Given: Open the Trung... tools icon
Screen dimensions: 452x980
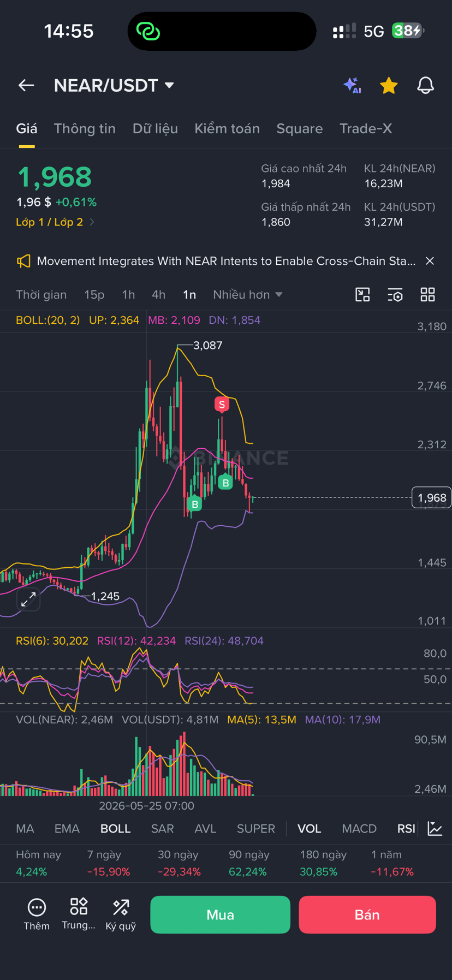Looking at the screenshot, I should (x=79, y=914).
